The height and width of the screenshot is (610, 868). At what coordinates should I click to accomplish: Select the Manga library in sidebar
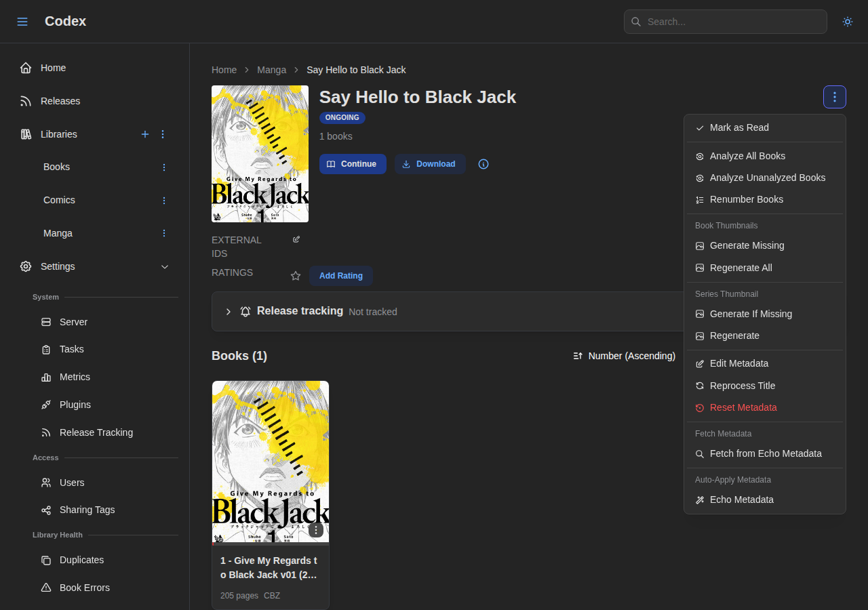click(x=58, y=233)
